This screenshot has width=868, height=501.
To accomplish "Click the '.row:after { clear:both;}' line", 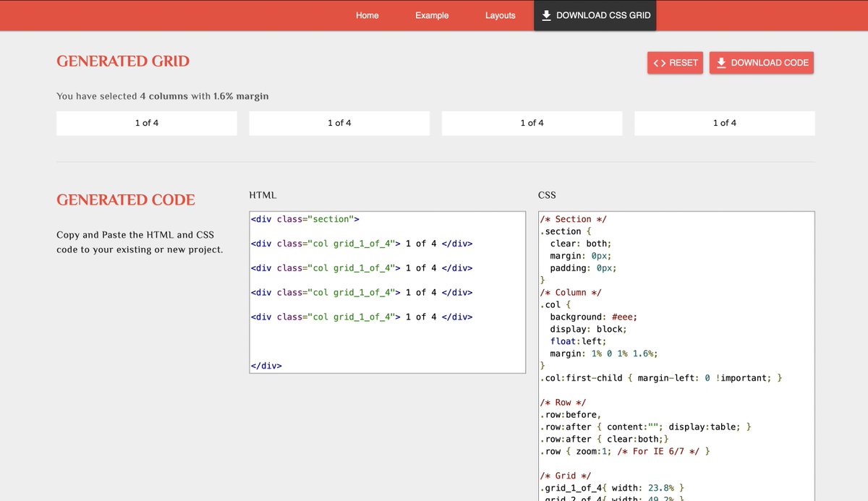I will [605, 440].
